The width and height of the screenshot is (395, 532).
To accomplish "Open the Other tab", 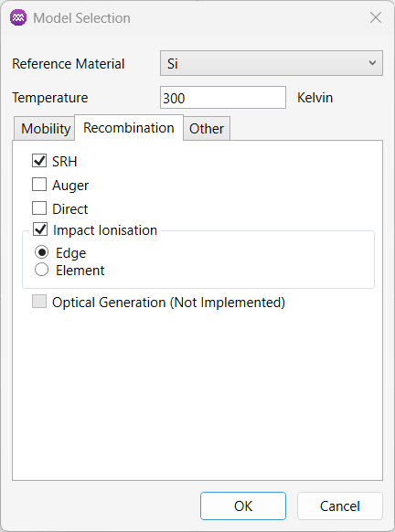I will point(207,129).
